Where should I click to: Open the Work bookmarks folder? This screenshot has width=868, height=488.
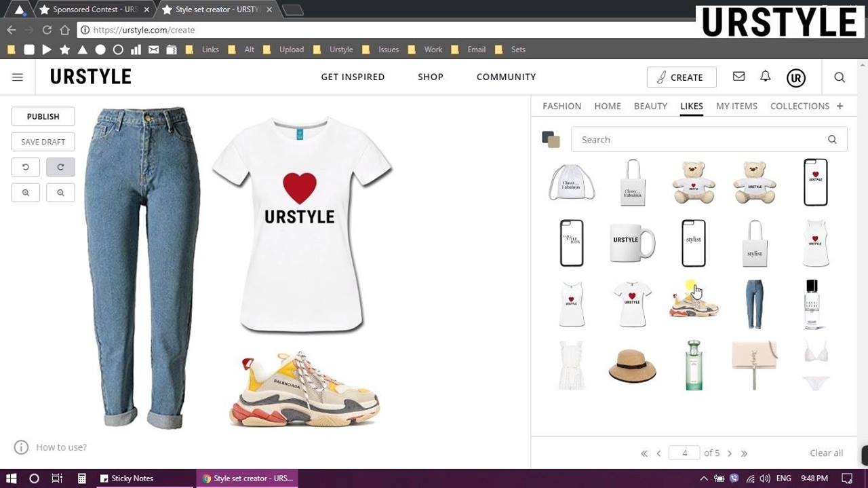(425, 50)
